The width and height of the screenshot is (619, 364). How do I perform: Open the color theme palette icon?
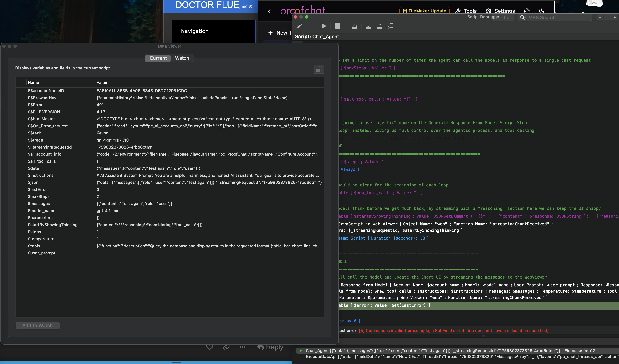click(x=527, y=11)
